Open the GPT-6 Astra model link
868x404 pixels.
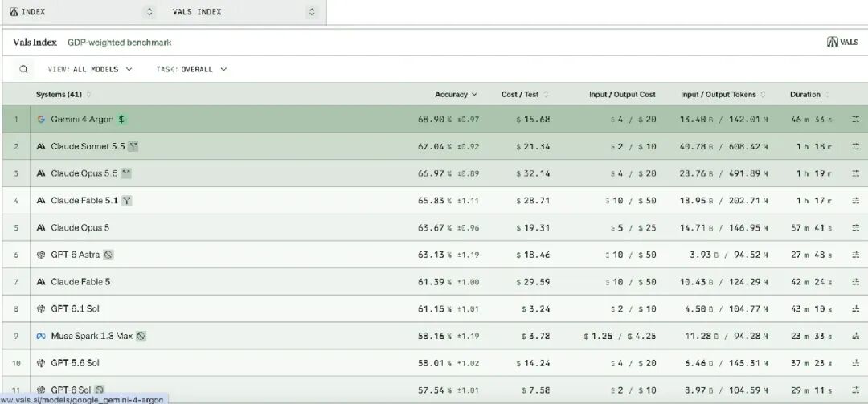point(76,255)
